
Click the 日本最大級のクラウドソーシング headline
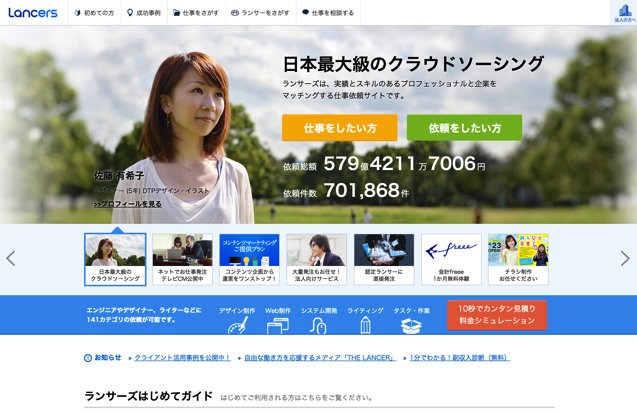(413, 64)
